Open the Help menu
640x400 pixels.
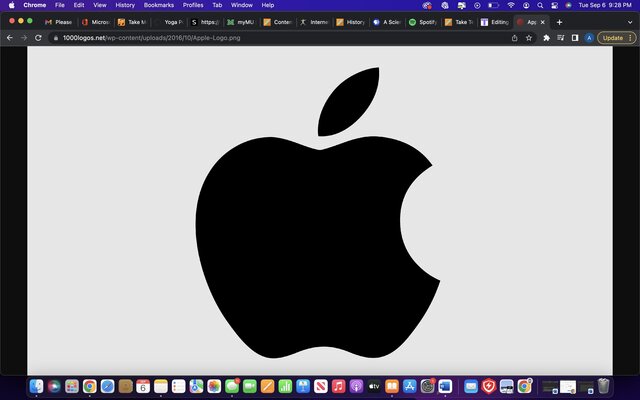pyautogui.click(x=268, y=5)
